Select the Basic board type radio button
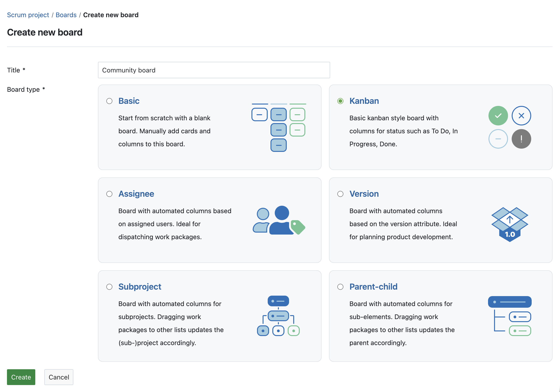The image size is (560, 392). tap(109, 101)
